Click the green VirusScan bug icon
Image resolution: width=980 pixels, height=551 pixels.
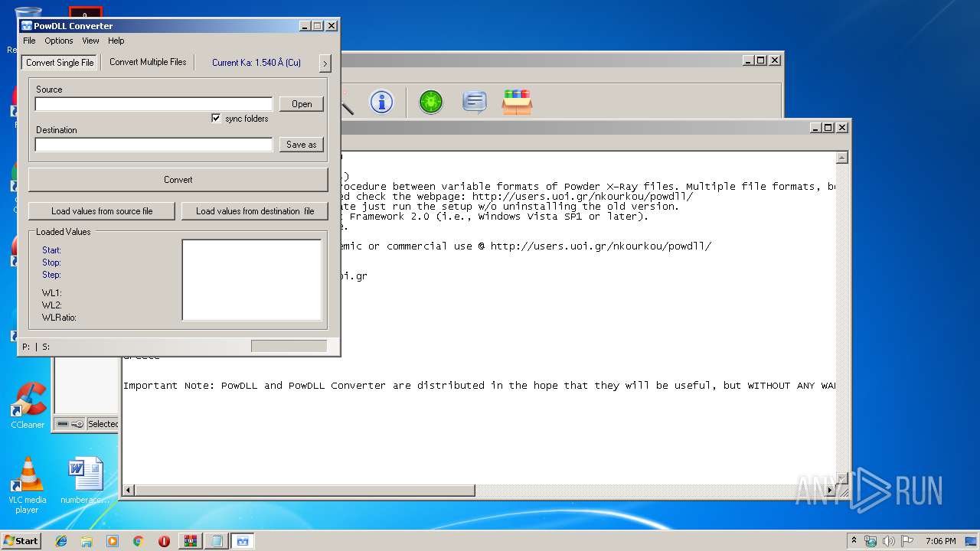click(x=431, y=102)
